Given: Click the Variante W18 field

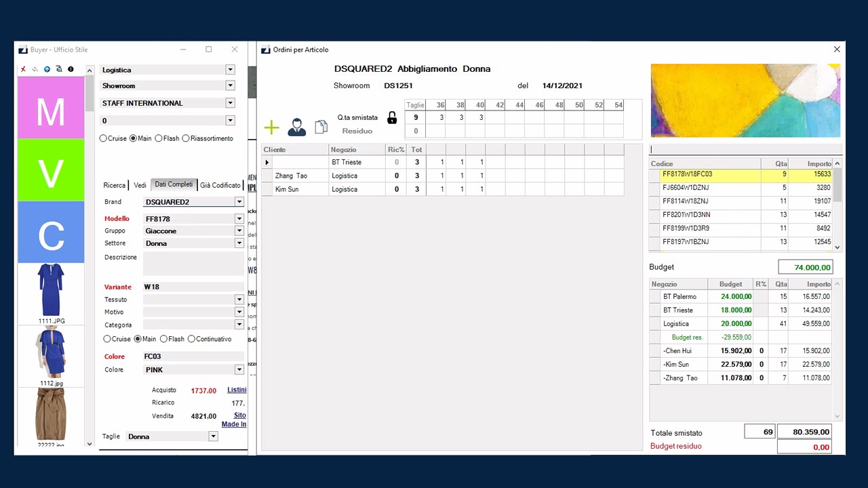Looking at the screenshot, I should pos(193,287).
